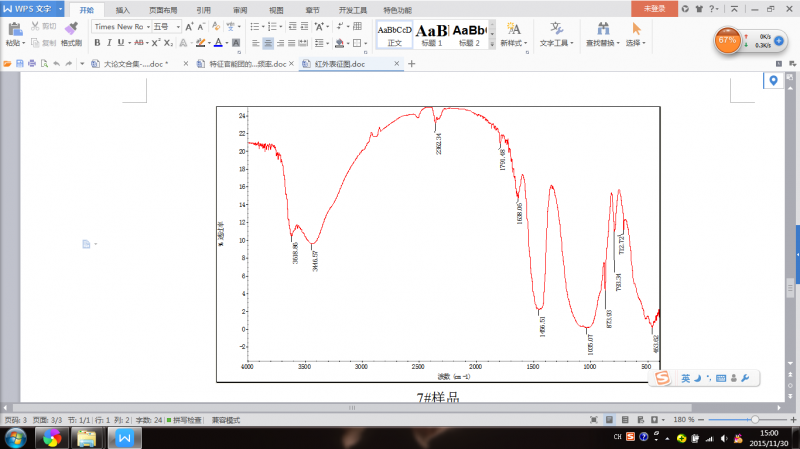Align text right
The image size is (800, 449).
click(x=280, y=43)
